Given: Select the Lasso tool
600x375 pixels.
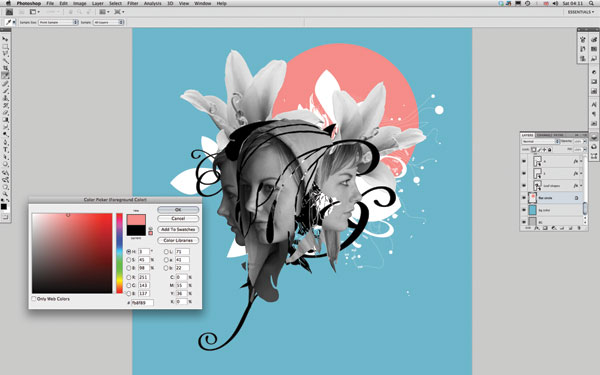Looking at the screenshot, I should pyautogui.click(x=5, y=54).
